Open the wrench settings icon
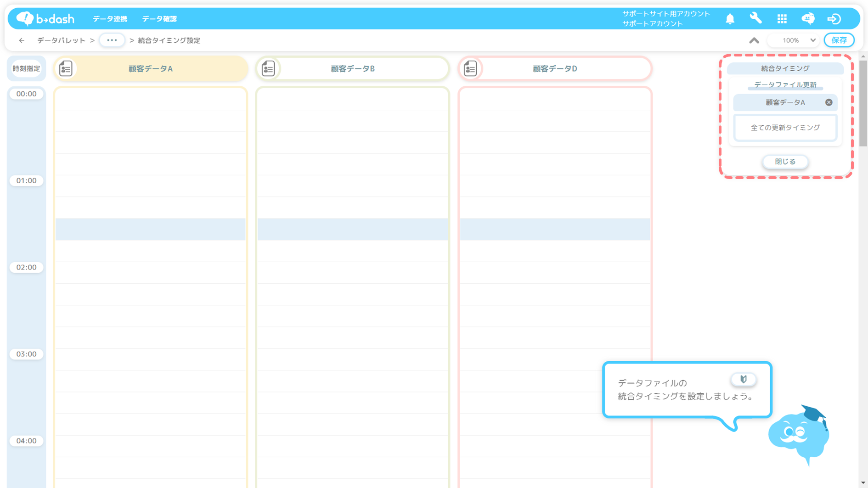The width and height of the screenshot is (868, 488). tap(755, 18)
